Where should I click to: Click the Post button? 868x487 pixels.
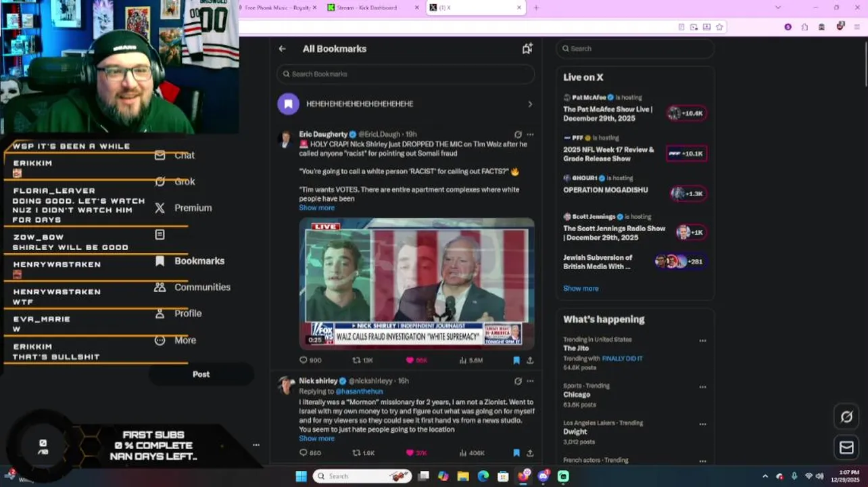[x=201, y=374]
